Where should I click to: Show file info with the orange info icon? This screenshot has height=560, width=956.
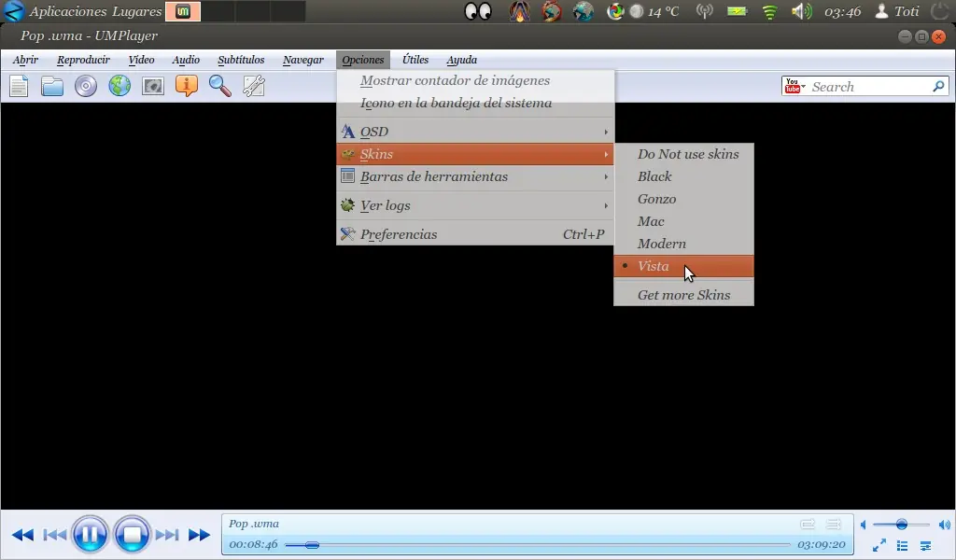click(x=187, y=86)
